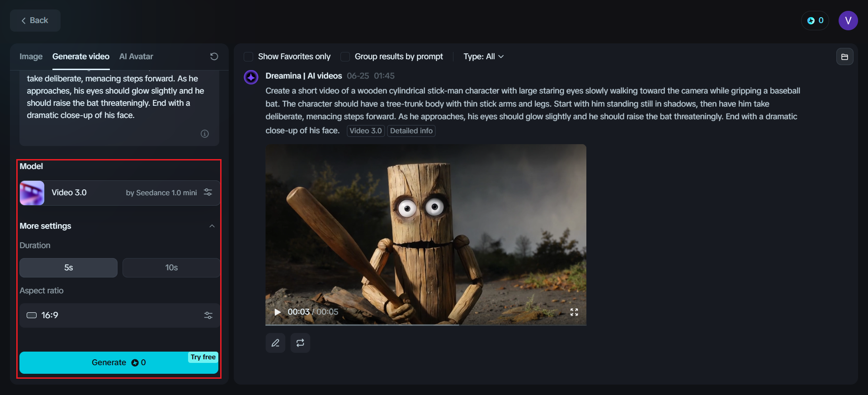Select the 5s duration option
Viewport: 868px width, 395px height.
pos(68,268)
